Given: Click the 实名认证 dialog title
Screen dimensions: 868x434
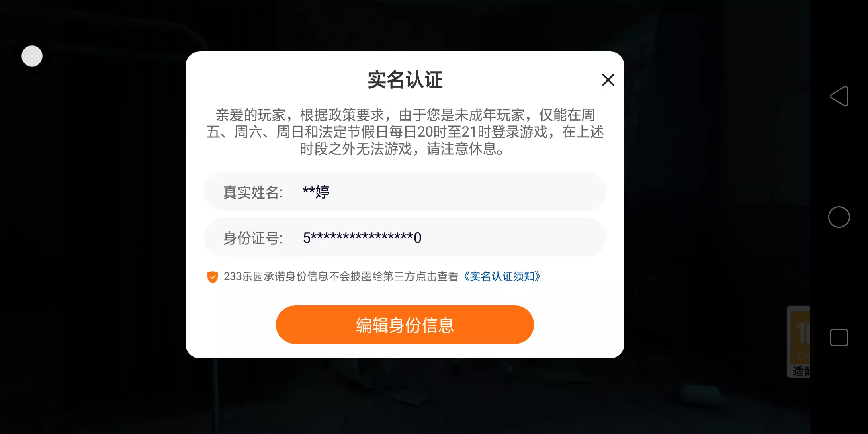Looking at the screenshot, I should click(x=405, y=80).
